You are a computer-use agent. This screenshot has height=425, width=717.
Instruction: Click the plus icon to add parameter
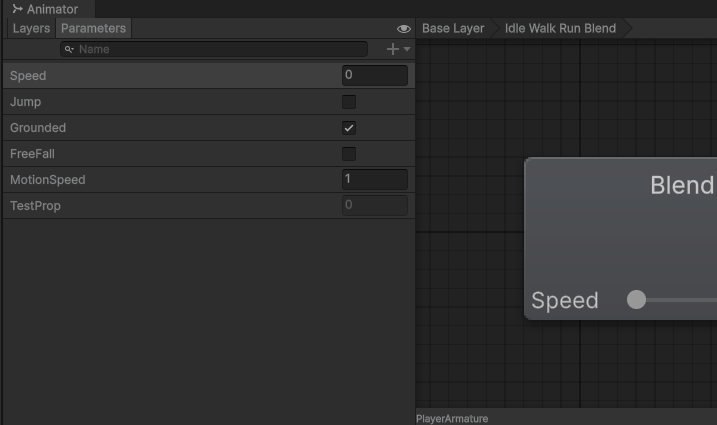point(393,49)
